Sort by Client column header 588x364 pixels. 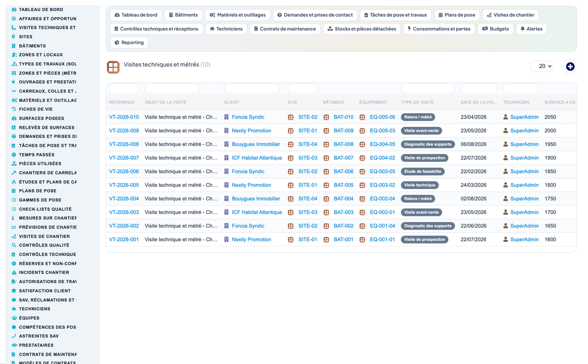click(232, 102)
